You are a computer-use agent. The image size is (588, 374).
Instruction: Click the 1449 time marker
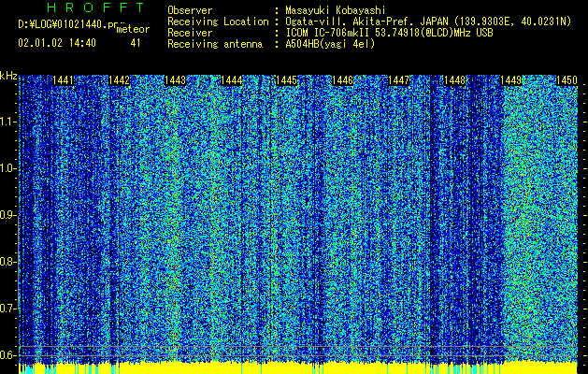click(x=510, y=80)
